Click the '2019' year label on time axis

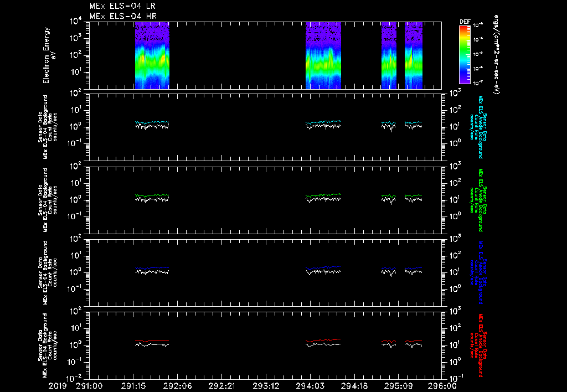pos(58,386)
